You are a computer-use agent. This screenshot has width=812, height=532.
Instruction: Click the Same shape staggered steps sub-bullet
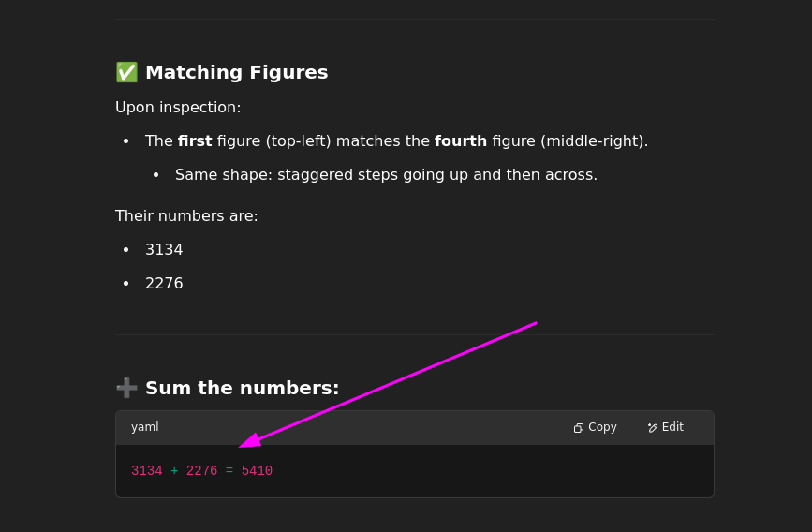(386, 175)
